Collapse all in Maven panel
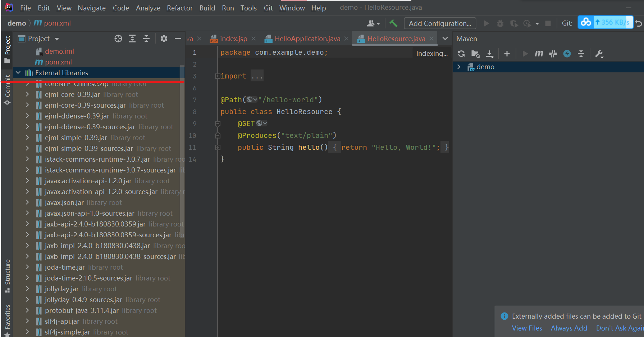This screenshot has height=337, width=644. click(x=581, y=54)
